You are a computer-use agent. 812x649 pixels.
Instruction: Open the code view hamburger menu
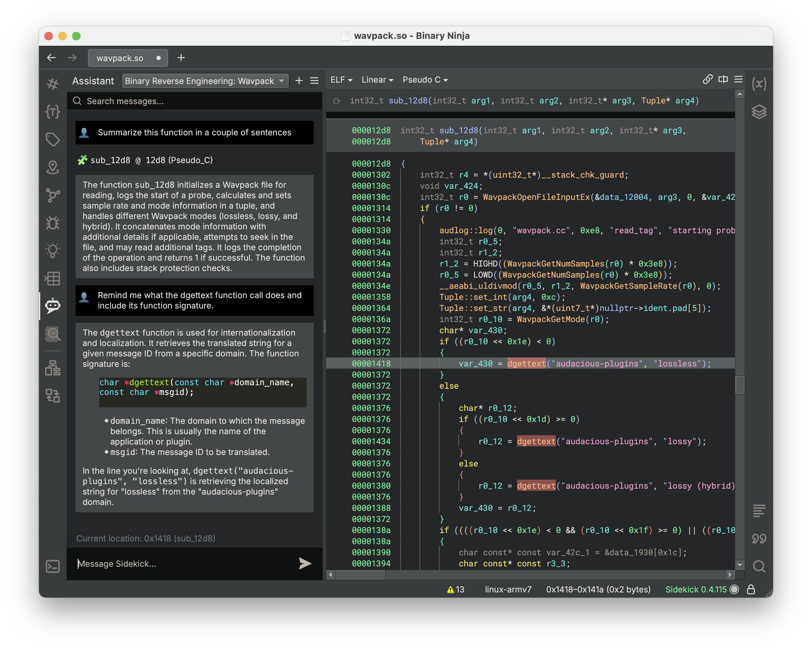(x=738, y=79)
